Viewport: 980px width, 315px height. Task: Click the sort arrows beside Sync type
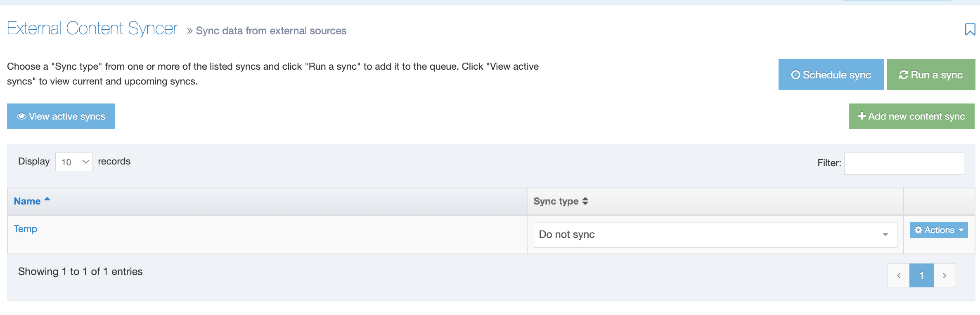pyautogui.click(x=585, y=201)
